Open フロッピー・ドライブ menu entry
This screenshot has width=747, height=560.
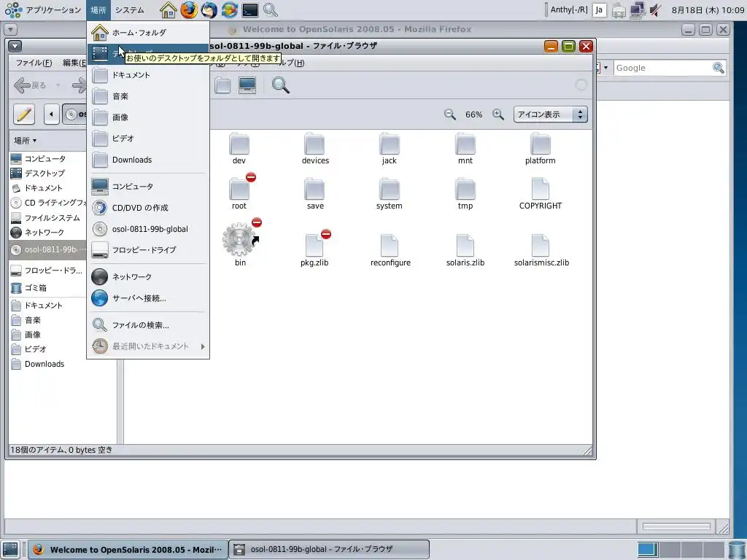point(148,249)
